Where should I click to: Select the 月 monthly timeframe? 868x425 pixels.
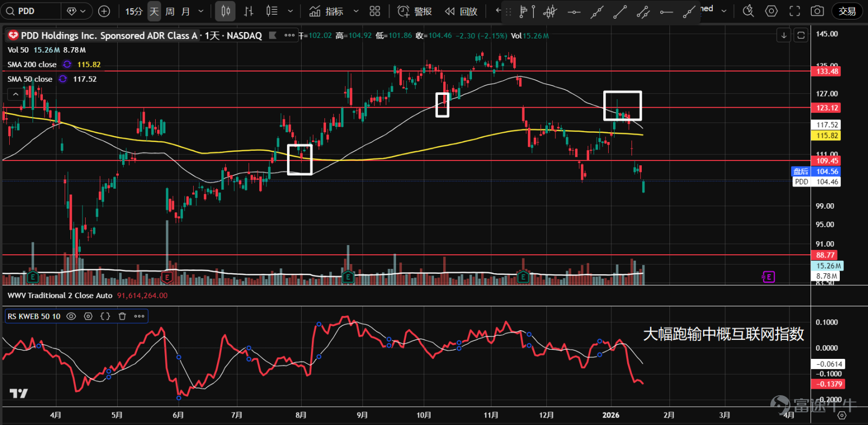[x=186, y=11]
